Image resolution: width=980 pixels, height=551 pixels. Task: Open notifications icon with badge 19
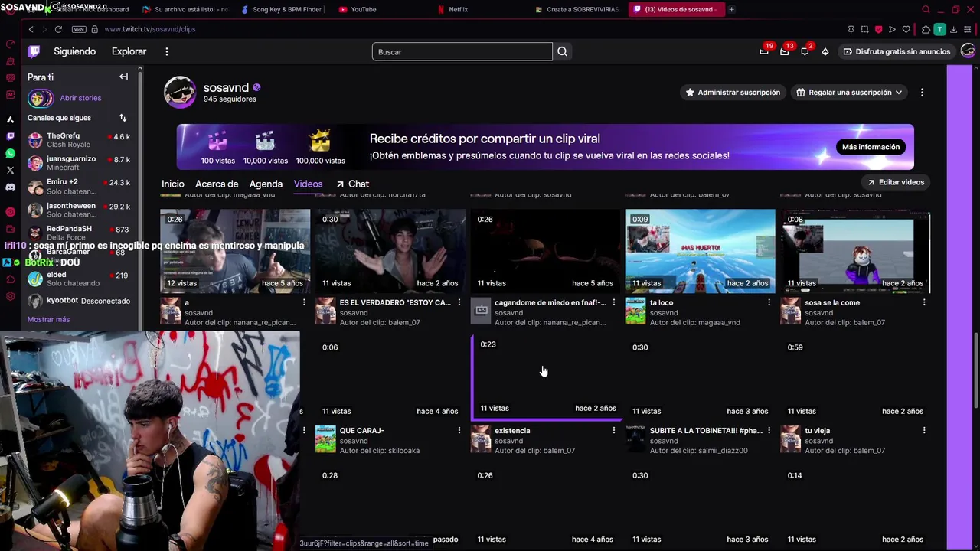[764, 51]
